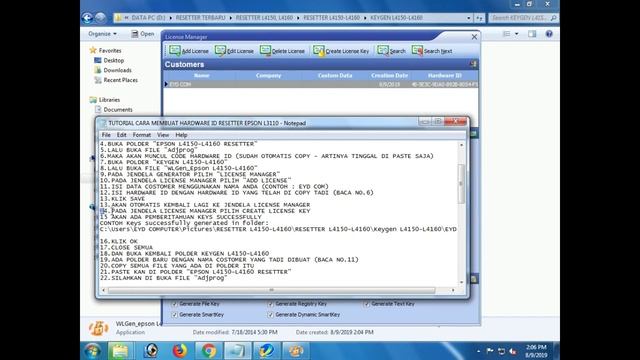
Task: Minimize the Notepad window
Action: (x=424, y=122)
